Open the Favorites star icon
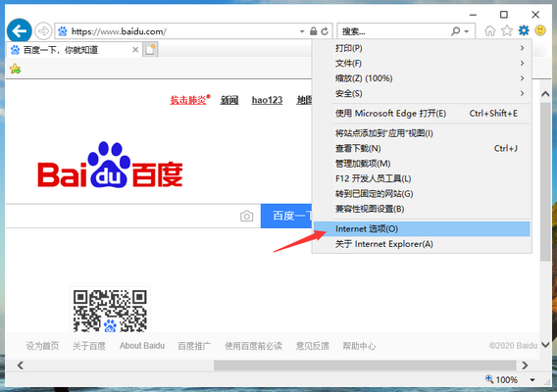This screenshot has height=392, width=557. [x=507, y=31]
